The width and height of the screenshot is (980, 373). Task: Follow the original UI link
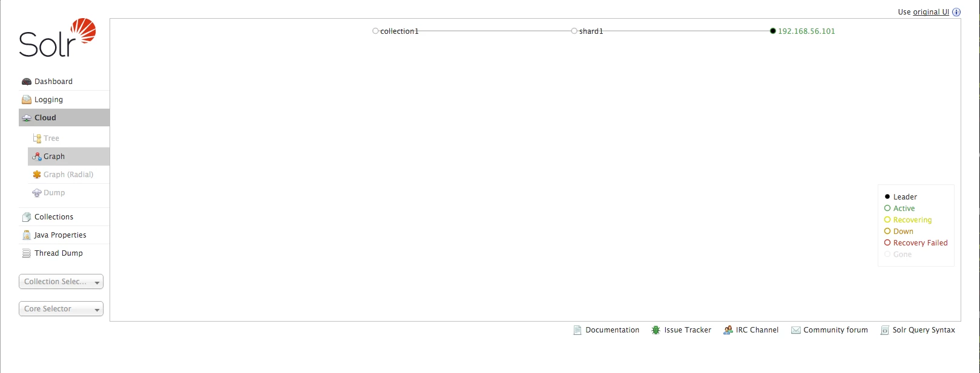(931, 12)
